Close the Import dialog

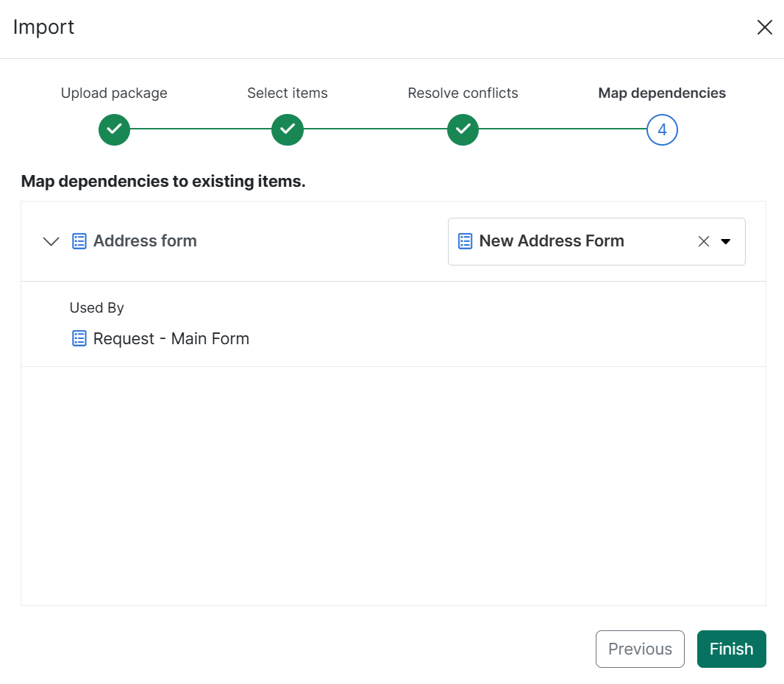(764, 28)
